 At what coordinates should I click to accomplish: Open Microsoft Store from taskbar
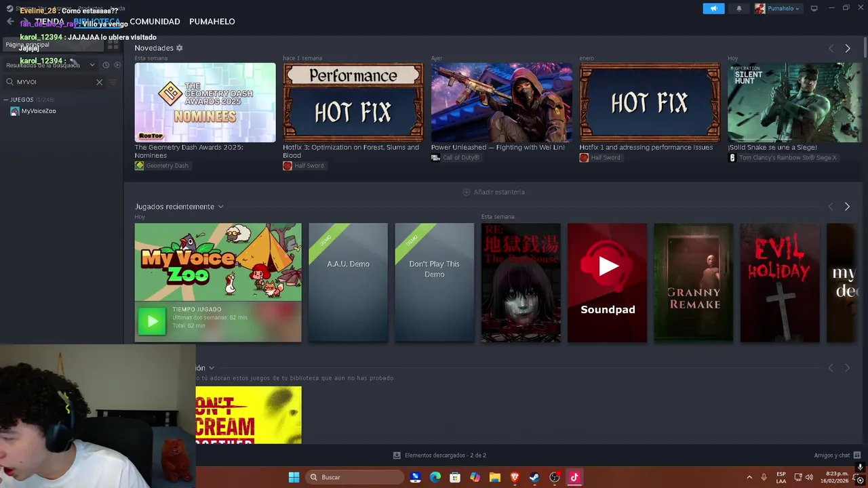(455, 477)
